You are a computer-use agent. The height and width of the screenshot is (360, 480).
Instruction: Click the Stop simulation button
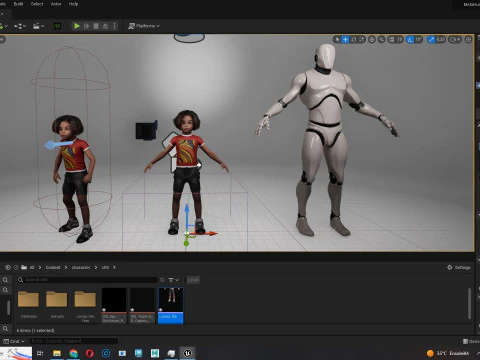coord(96,26)
